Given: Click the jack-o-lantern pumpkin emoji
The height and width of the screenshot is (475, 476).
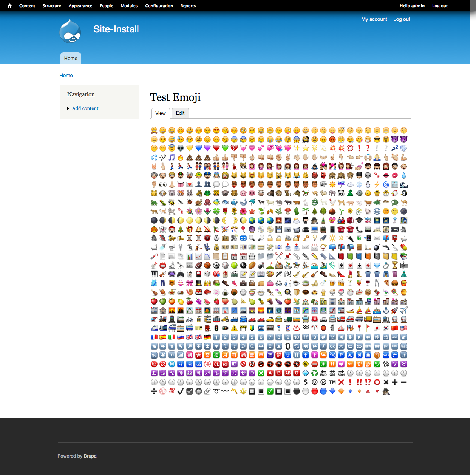Looking at the screenshot, I should (x=154, y=229).
